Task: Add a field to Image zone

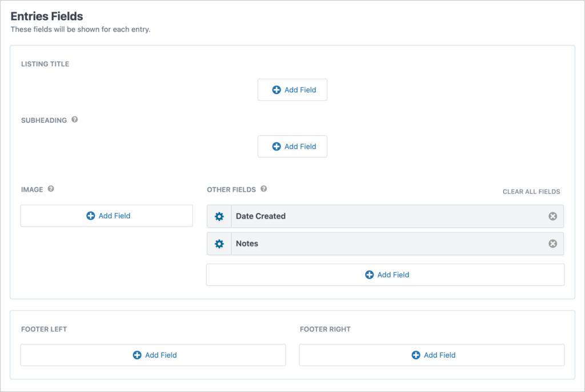Action: [107, 216]
